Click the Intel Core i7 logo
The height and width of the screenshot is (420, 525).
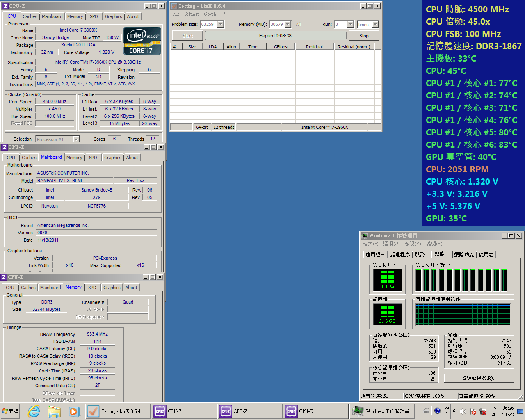pyautogui.click(x=142, y=41)
